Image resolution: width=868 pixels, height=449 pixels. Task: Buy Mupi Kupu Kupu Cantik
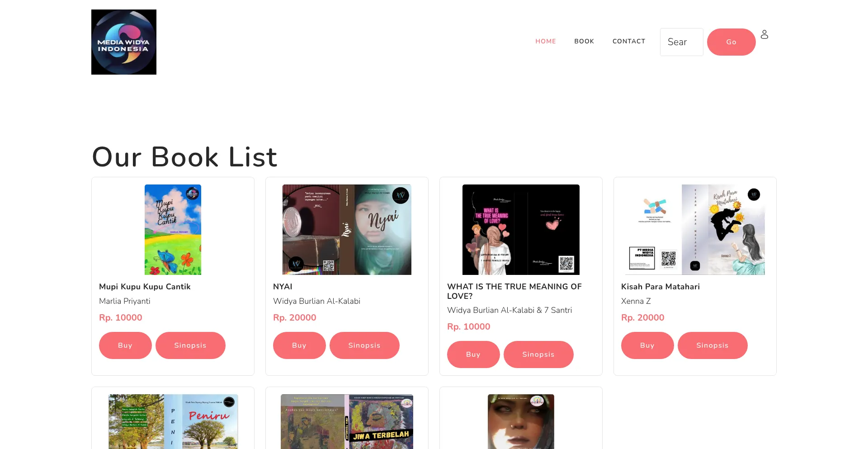(125, 345)
